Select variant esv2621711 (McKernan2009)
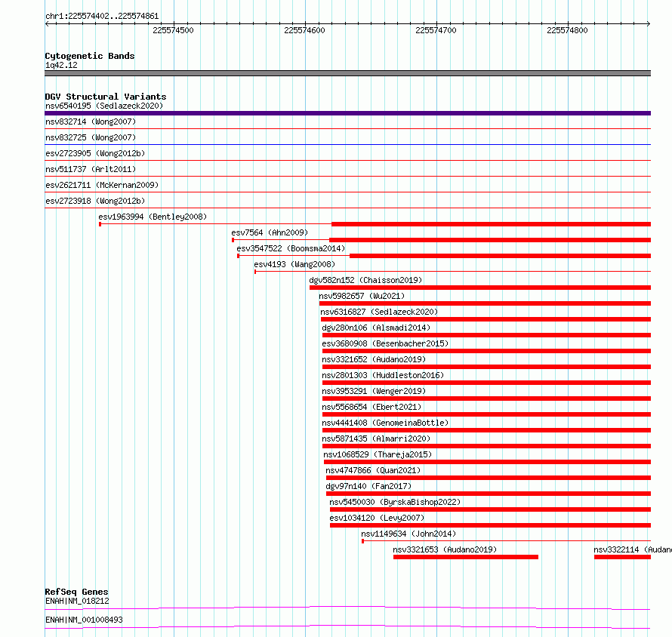 (102, 185)
